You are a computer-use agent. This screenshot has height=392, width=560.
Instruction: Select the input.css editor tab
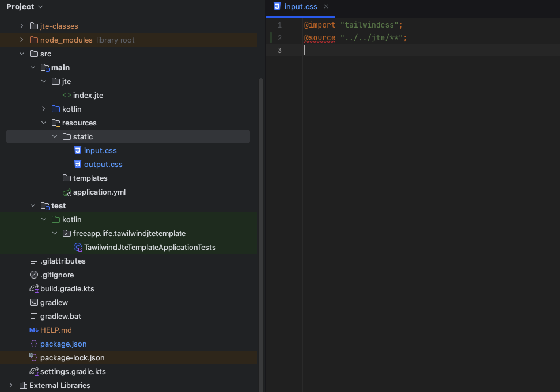pyautogui.click(x=300, y=7)
